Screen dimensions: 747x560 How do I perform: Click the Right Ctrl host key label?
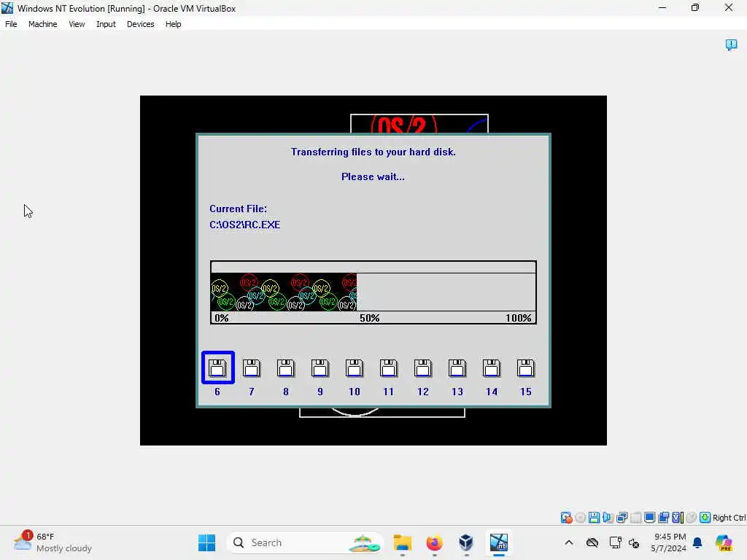(729, 518)
